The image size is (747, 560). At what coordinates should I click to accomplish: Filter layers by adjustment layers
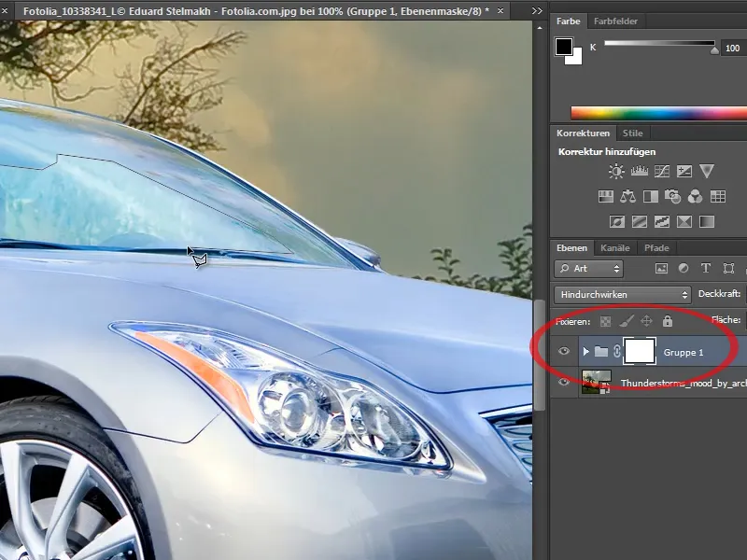click(x=684, y=269)
